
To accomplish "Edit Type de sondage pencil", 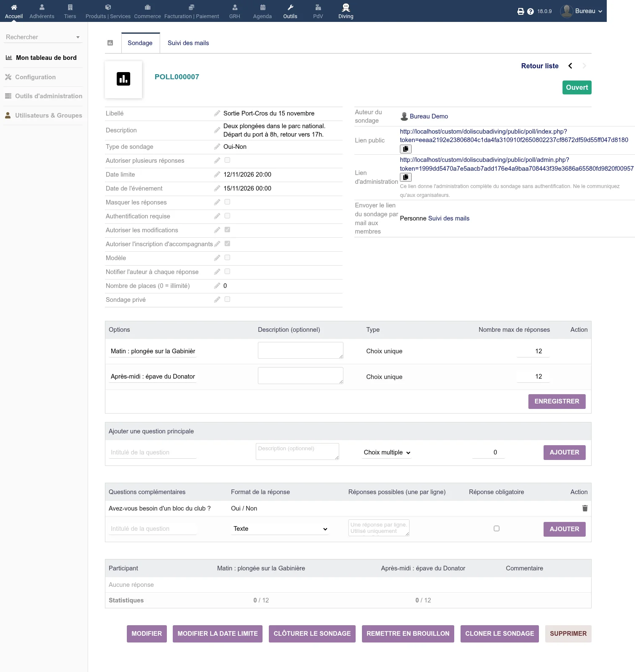I will click(217, 147).
